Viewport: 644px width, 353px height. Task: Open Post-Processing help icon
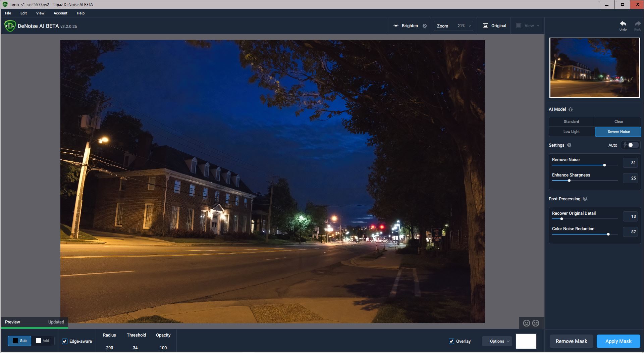pyautogui.click(x=585, y=199)
